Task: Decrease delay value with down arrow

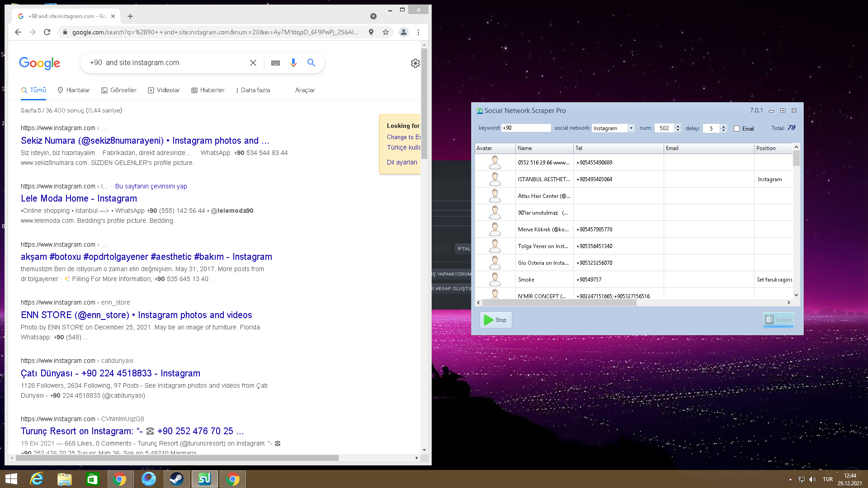Action: pos(723,131)
